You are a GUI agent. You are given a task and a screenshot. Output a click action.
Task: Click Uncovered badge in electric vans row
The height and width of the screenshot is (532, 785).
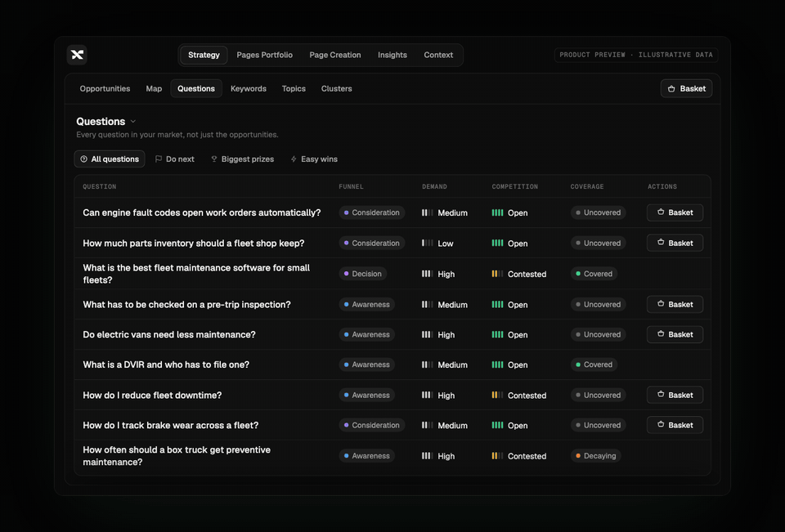pos(599,334)
